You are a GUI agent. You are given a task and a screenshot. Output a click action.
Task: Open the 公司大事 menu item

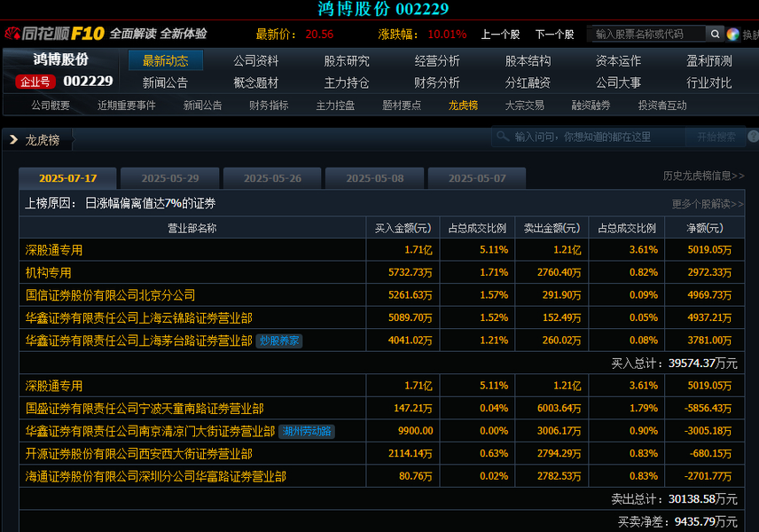point(618,82)
